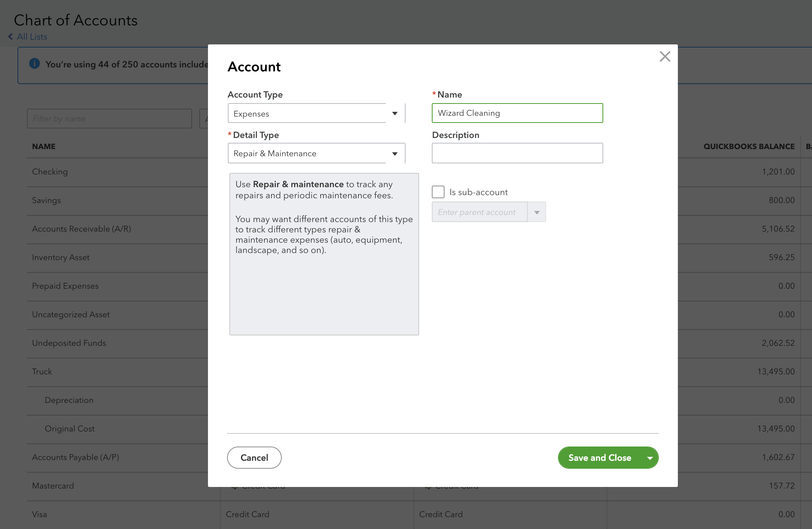
Task: Select the Accounts Receivable (A/R) row
Action: [x=81, y=229]
